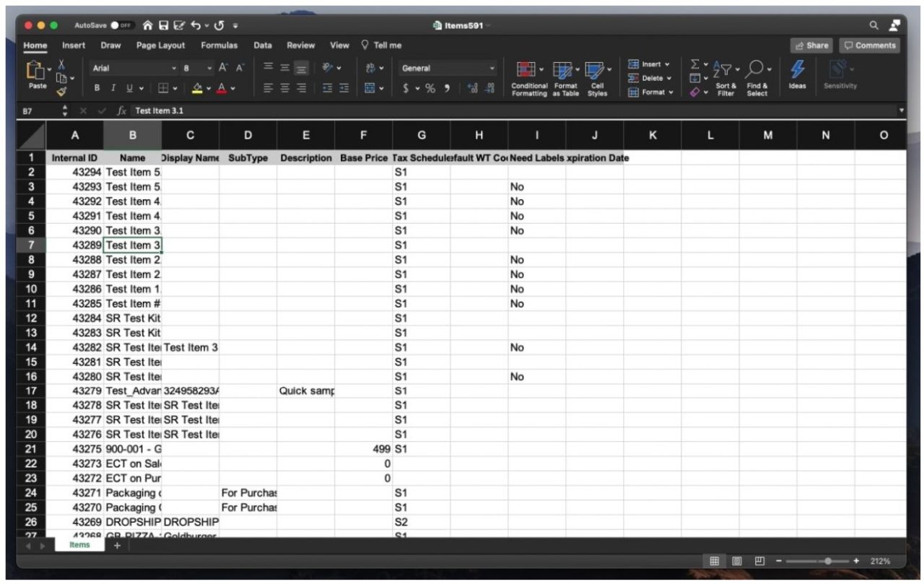The height and width of the screenshot is (584, 924).
Task: Open Cell Styles gallery
Action: pos(597,79)
